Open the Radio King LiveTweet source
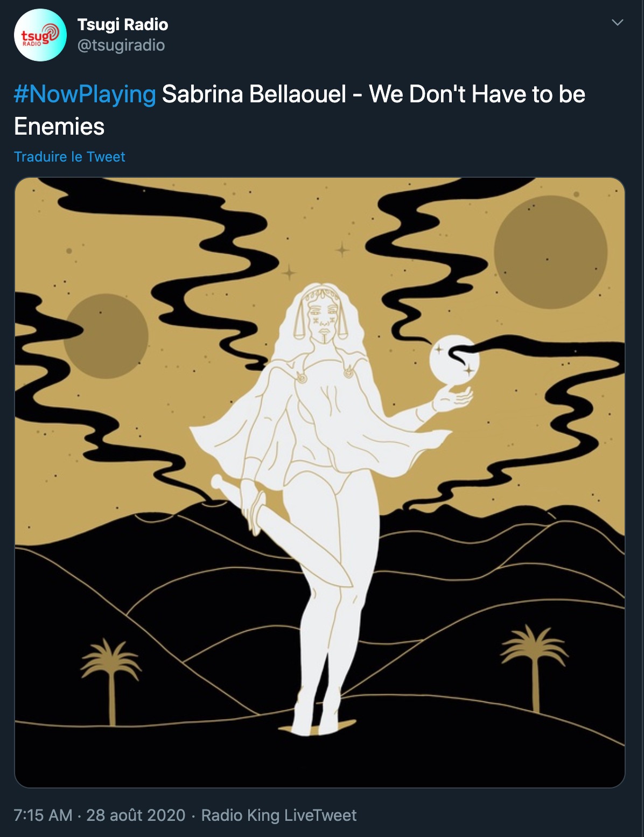The height and width of the screenshot is (837, 644). pyautogui.click(x=279, y=815)
